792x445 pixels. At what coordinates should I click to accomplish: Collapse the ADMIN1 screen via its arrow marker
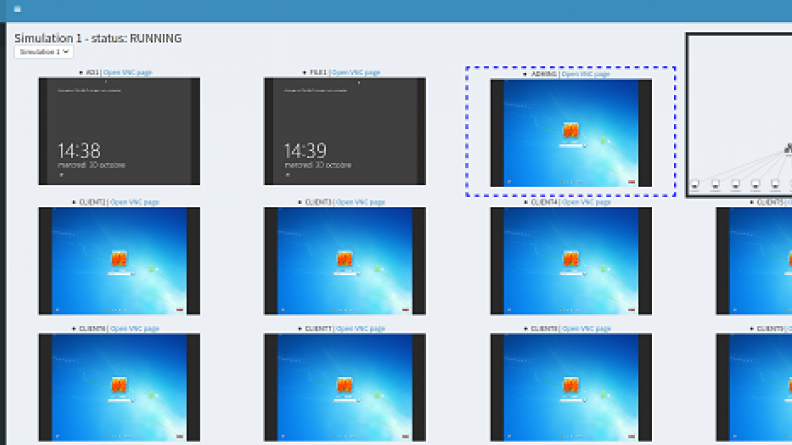point(525,74)
